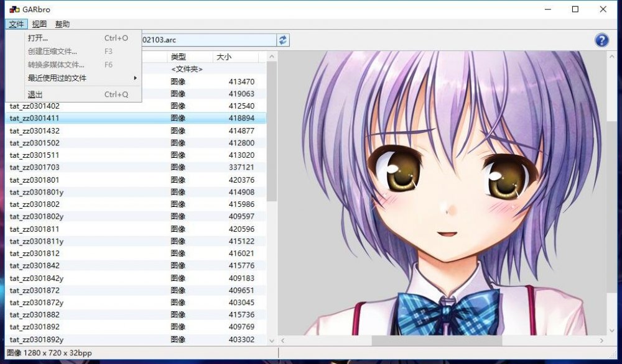
Task: Click the preview scroll right arrow
Action: coord(601,340)
